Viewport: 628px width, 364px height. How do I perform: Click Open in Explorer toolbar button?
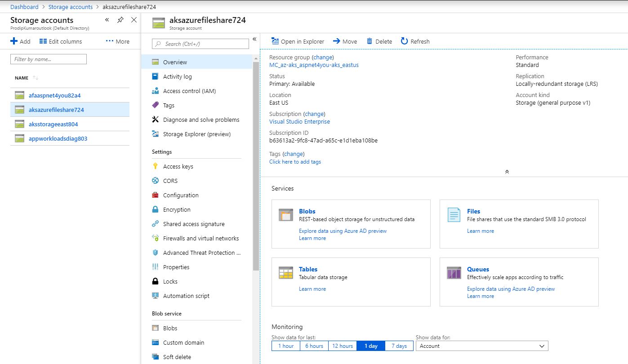point(298,41)
